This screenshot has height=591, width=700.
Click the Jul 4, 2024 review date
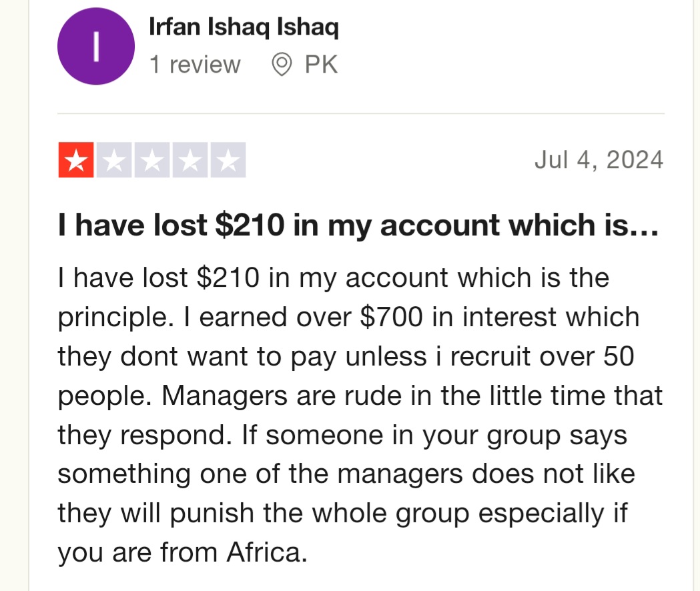pyautogui.click(x=599, y=160)
